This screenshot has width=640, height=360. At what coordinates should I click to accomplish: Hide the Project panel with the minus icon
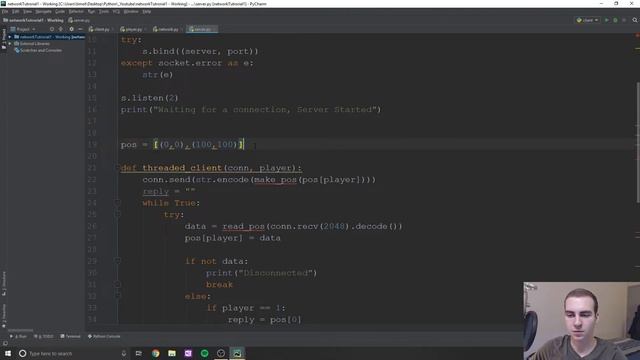80,29
